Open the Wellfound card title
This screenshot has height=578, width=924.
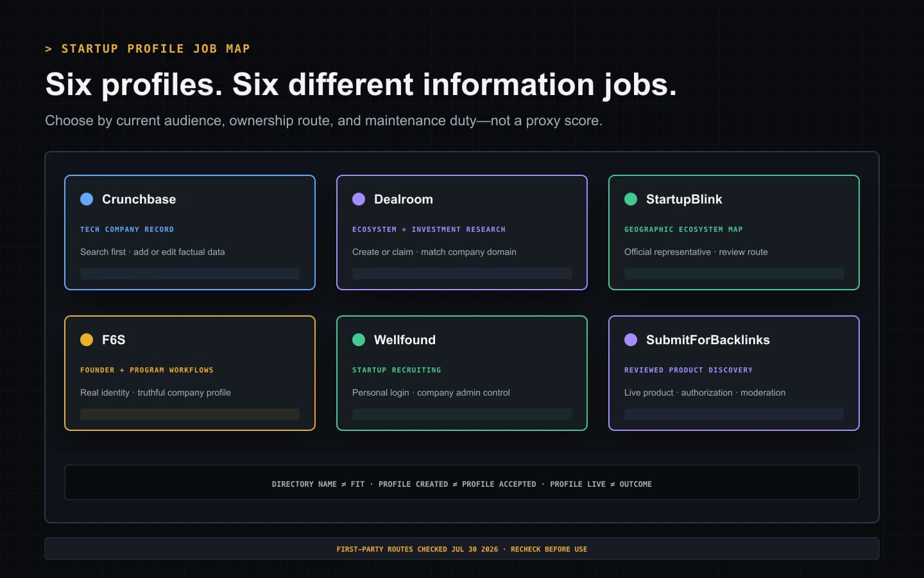click(x=405, y=340)
